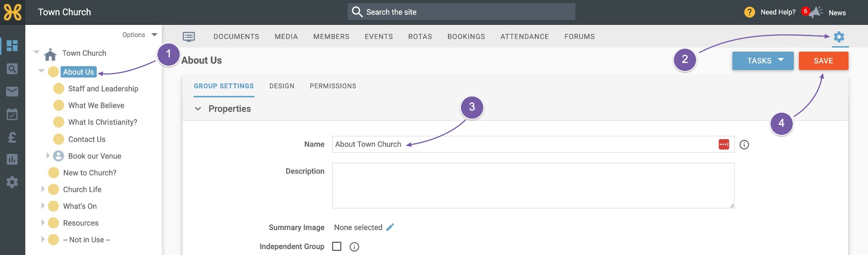The width and height of the screenshot is (868, 255).
Task: Open the dashboard icon in the left sidebar
Action: click(12, 46)
